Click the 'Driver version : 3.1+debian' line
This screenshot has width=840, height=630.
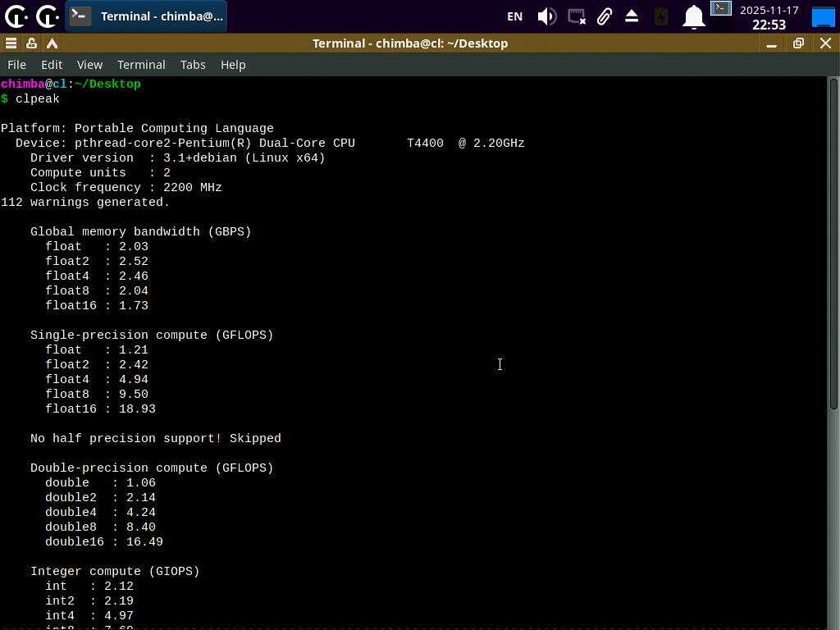pos(178,158)
